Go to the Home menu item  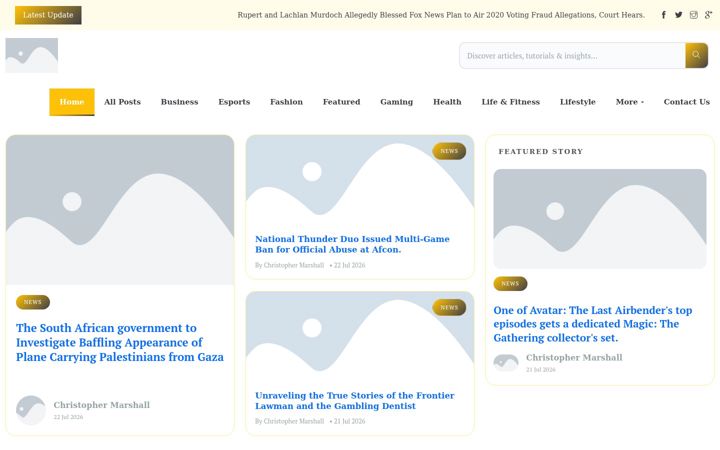pyautogui.click(x=72, y=102)
